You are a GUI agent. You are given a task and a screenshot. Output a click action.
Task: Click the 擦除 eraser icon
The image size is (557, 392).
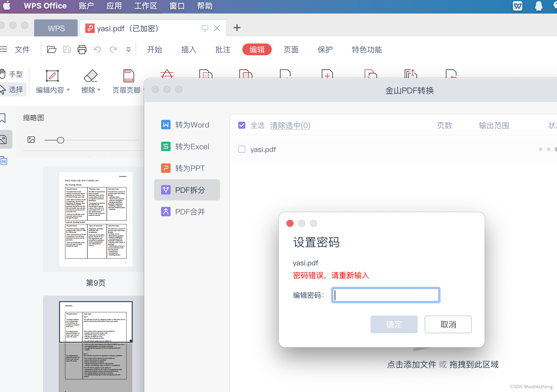(91, 76)
